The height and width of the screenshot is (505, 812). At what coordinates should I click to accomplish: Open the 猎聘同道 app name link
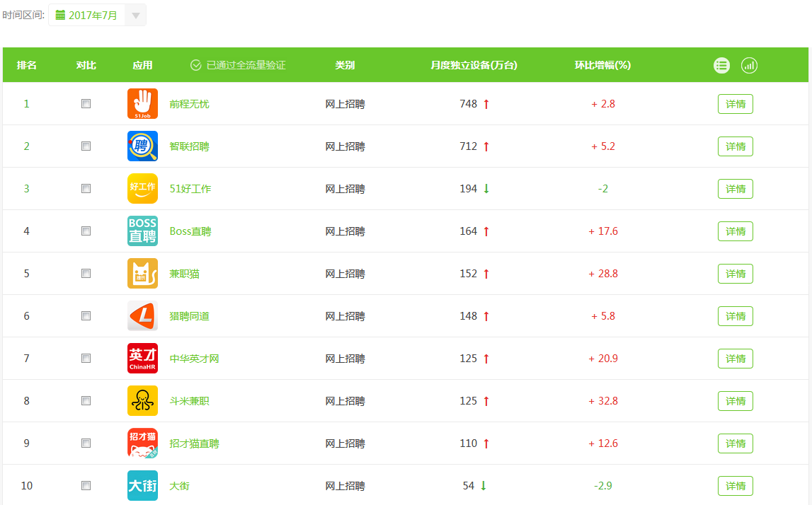tap(190, 316)
